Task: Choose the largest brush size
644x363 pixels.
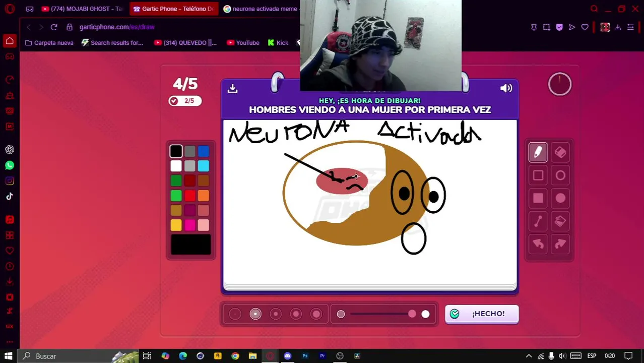Action: pyautogui.click(x=316, y=314)
